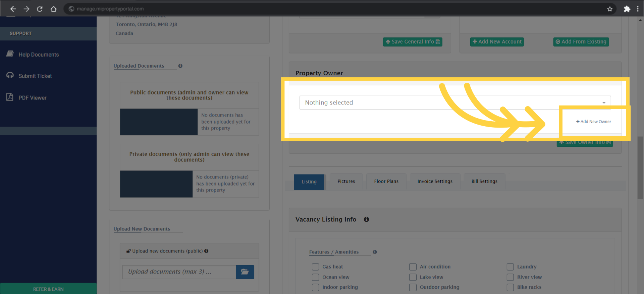Click Save Owner Info button
The width and height of the screenshot is (644, 294).
click(585, 142)
